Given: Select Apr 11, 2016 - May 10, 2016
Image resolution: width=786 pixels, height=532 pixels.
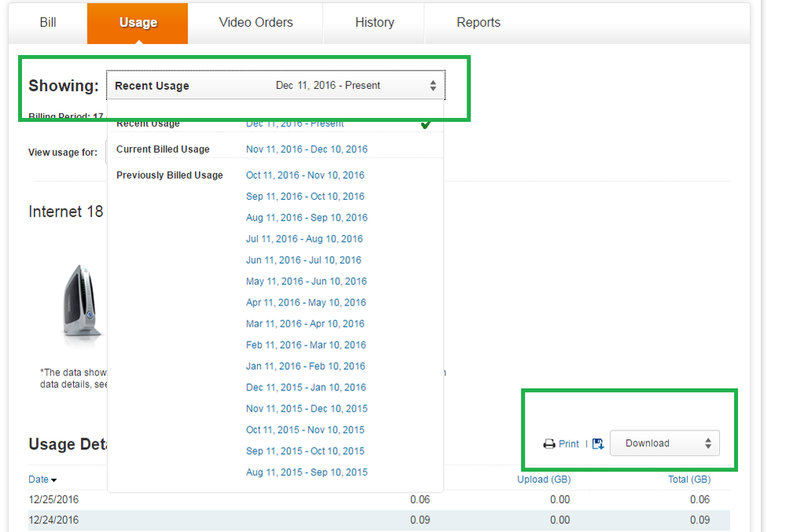Looking at the screenshot, I should click(x=306, y=303).
